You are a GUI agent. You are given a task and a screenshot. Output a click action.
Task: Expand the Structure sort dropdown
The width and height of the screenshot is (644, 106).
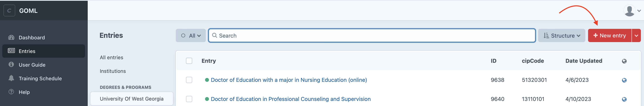(x=561, y=35)
